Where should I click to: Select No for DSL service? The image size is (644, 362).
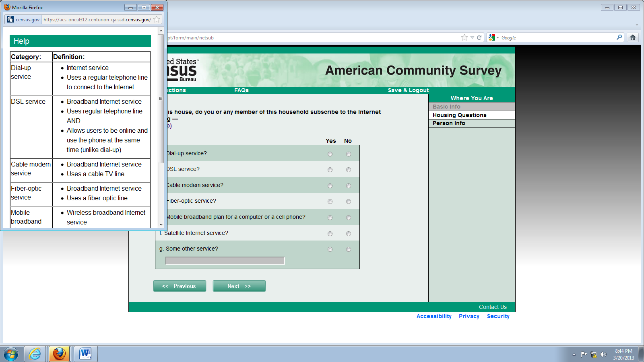(x=349, y=170)
